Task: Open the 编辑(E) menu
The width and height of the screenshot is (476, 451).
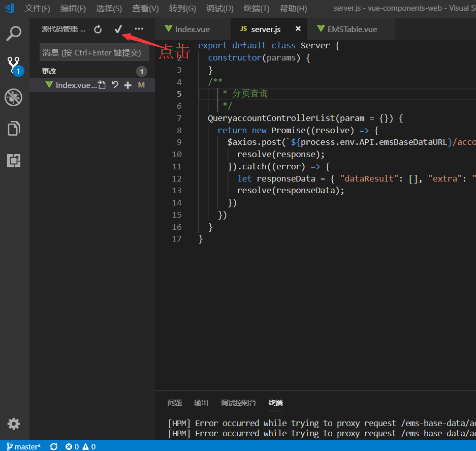Action: 73,8
